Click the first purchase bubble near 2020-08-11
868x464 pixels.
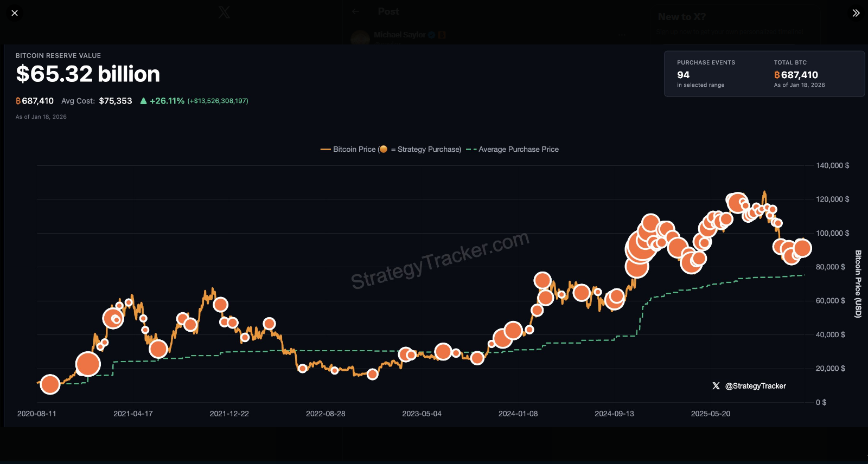[50, 384]
